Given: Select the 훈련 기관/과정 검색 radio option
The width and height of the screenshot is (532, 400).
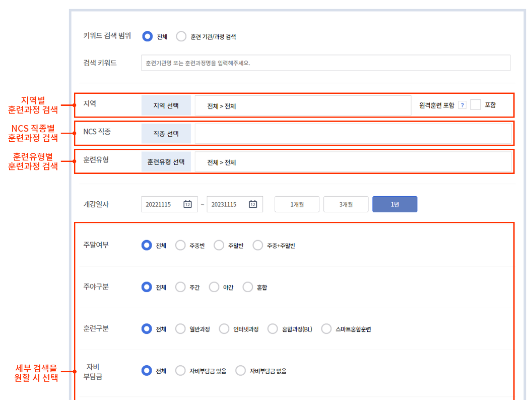Looking at the screenshot, I should tap(180, 36).
